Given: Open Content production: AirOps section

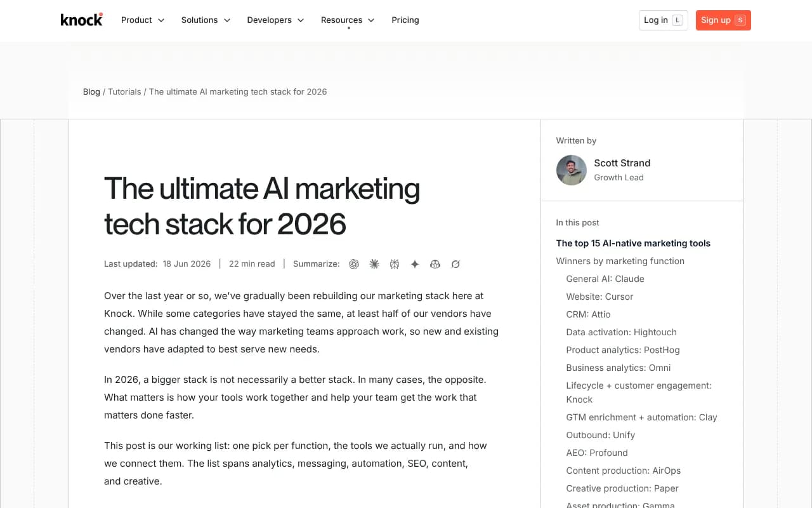Looking at the screenshot, I should (x=624, y=471).
